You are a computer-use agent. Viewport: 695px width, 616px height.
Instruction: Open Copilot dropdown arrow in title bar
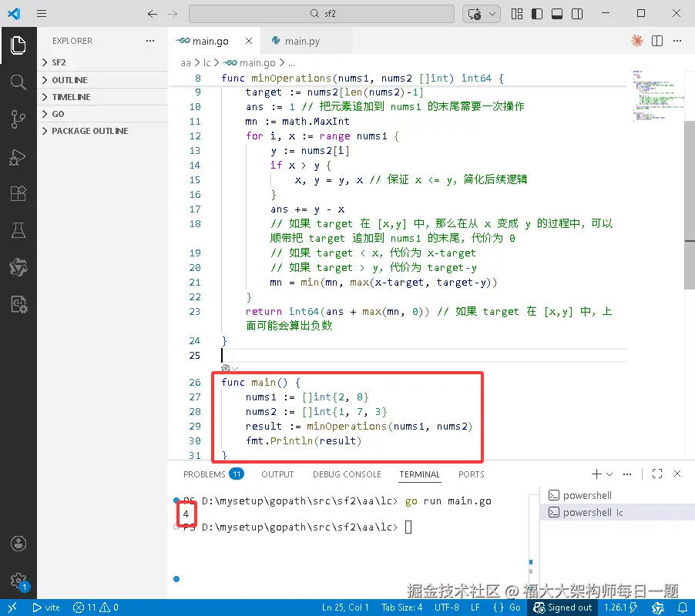pos(492,14)
